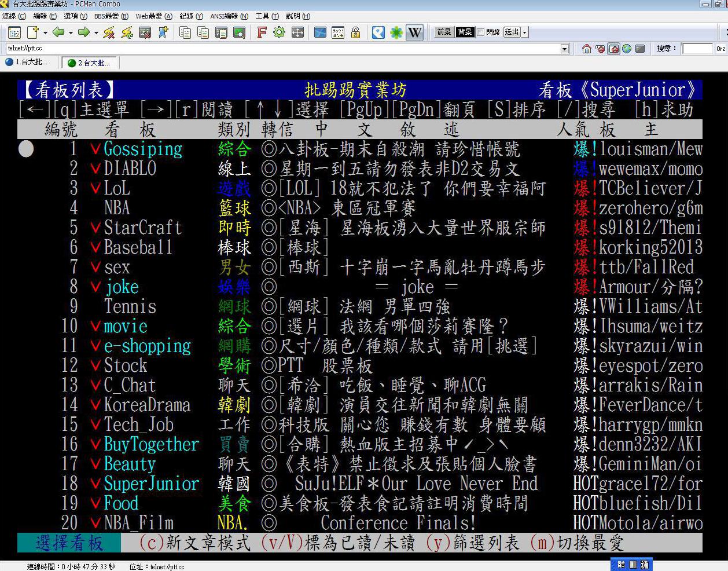
Task: Click the red F font icon
Action: pyautogui.click(x=262, y=32)
